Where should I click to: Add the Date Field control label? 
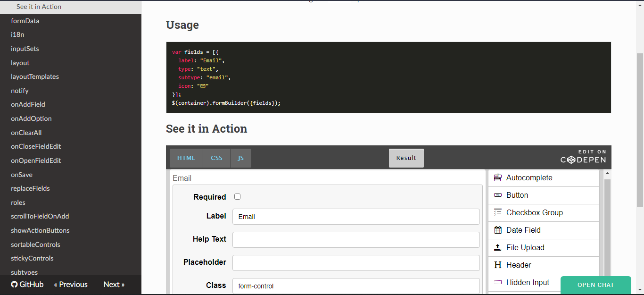tap(523, 230)
